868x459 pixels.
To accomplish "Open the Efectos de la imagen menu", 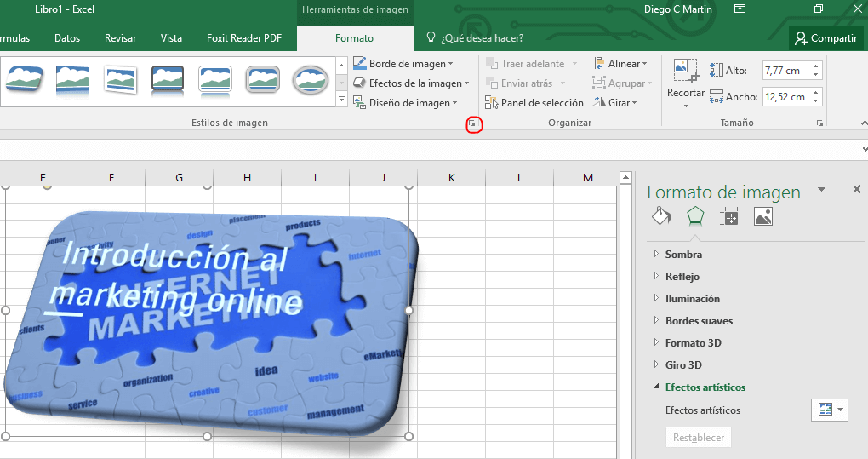I will coord(411,83).
